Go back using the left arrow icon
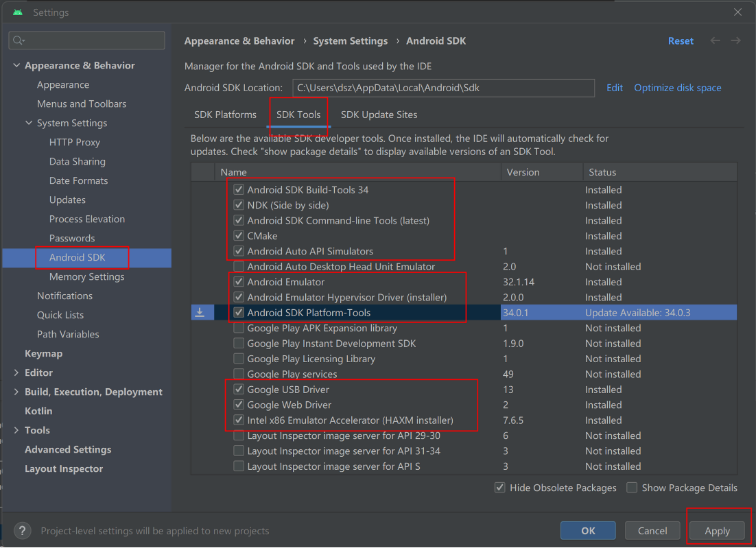The width and height of the screenshot is (756, 548). 715,41
